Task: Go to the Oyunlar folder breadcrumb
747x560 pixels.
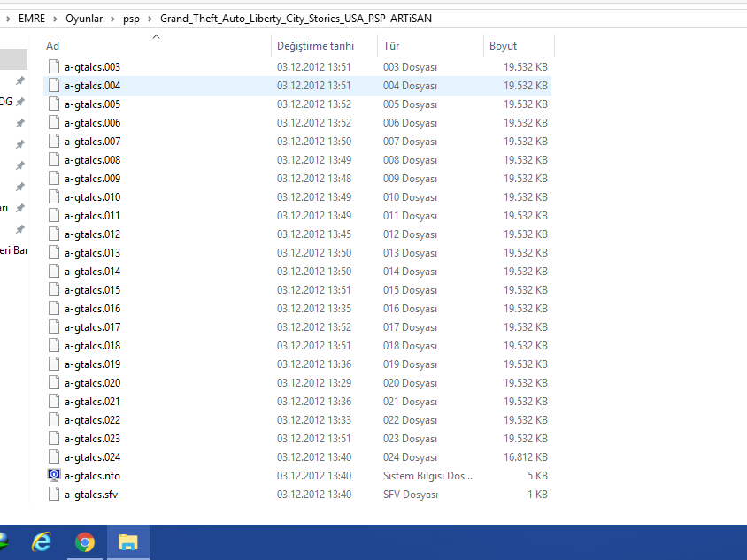Action: tap(84, 19)
